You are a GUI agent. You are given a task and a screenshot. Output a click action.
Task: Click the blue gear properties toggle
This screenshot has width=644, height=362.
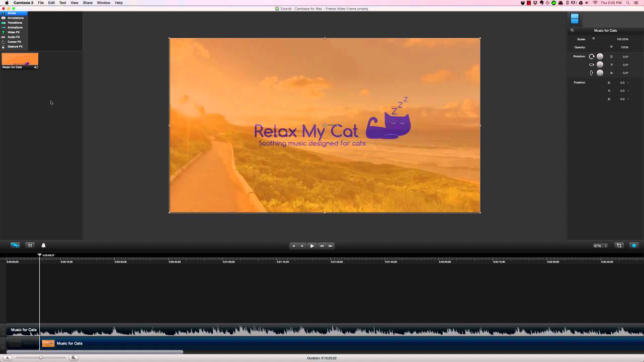click(634, 246)
